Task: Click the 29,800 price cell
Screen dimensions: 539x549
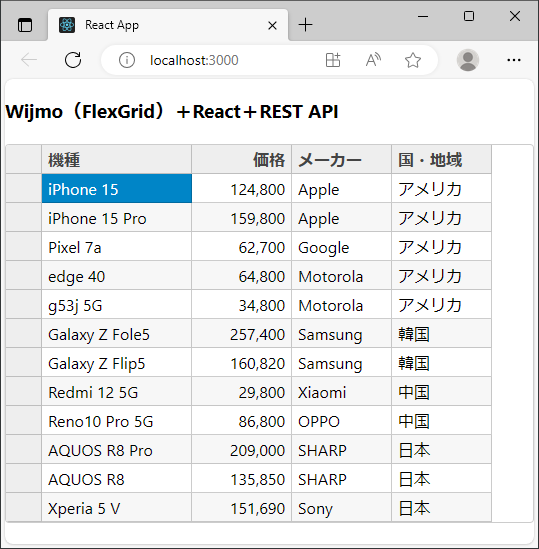Action: 242,392
